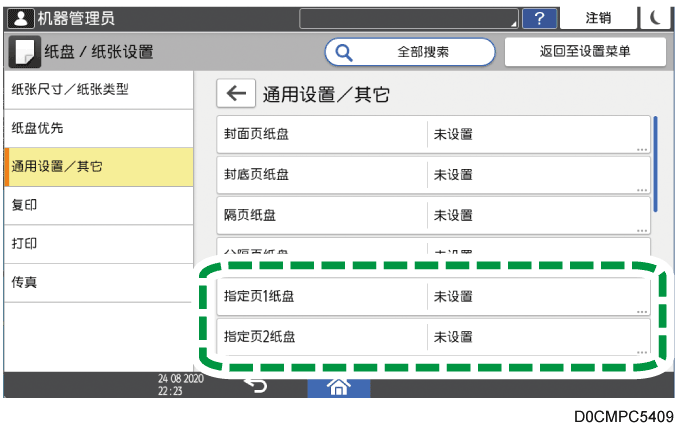Open 指定页2纸盘 setting row

[433, 337]
